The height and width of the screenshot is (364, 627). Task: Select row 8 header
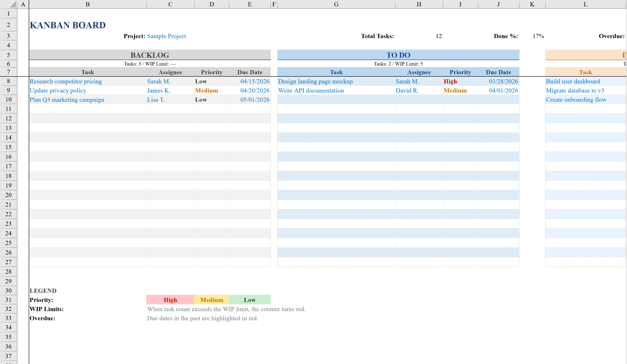(x=8, y=81)
